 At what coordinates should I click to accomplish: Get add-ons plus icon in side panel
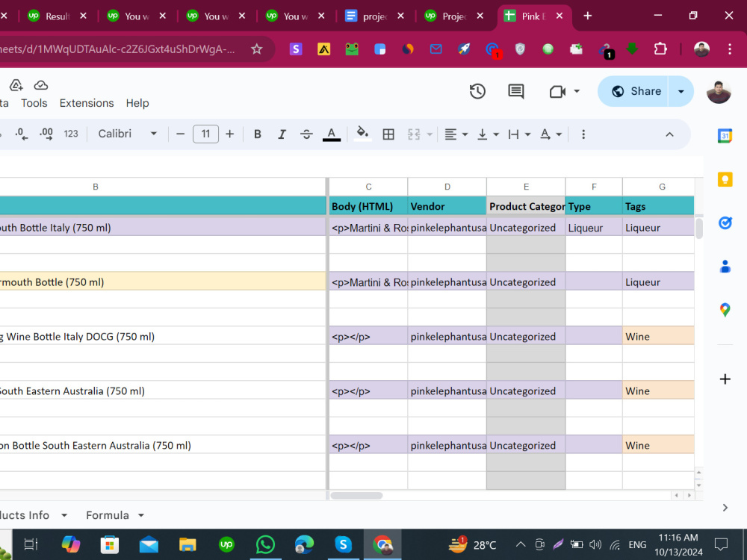[x=725, y=379]
